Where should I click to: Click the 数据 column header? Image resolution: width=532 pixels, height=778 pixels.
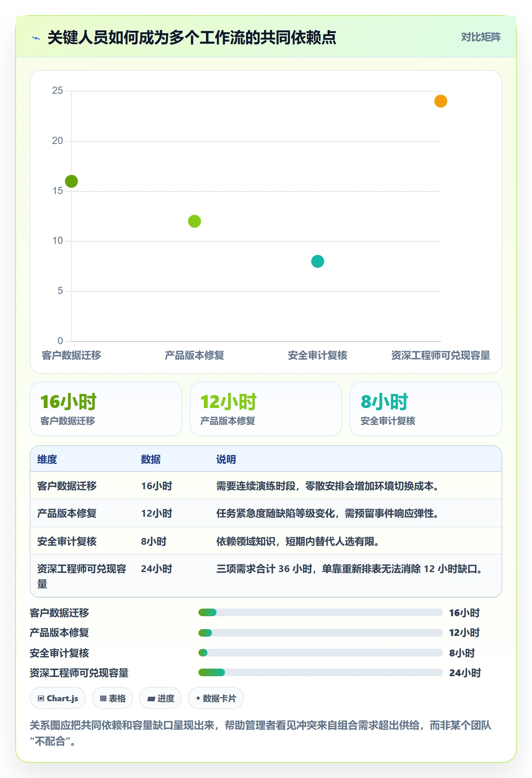151,459
